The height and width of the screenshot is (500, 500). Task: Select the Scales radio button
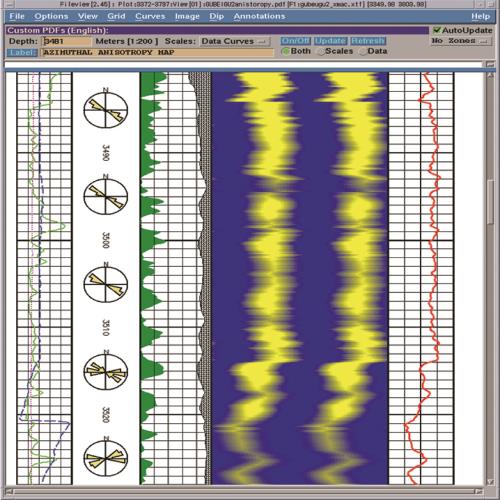(321, 52)
